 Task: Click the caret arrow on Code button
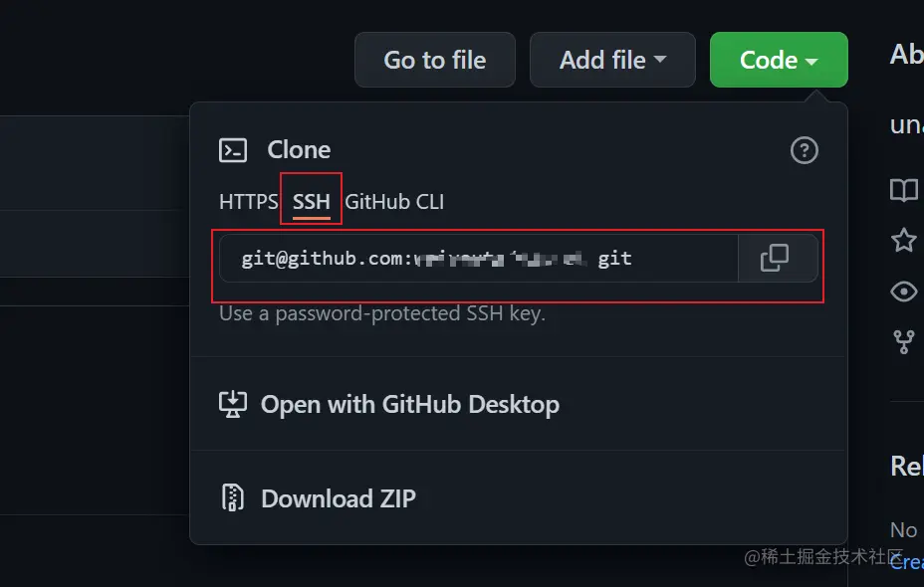[x=811, y=62]
